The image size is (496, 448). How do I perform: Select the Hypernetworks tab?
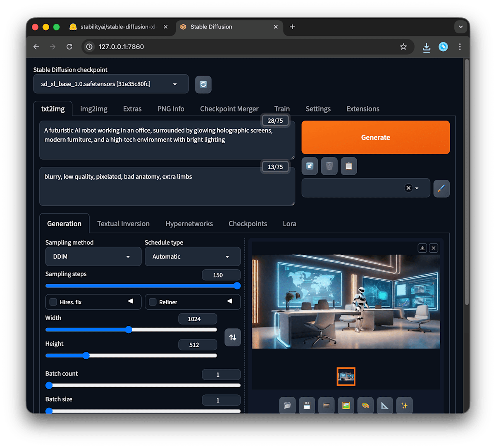189,223
